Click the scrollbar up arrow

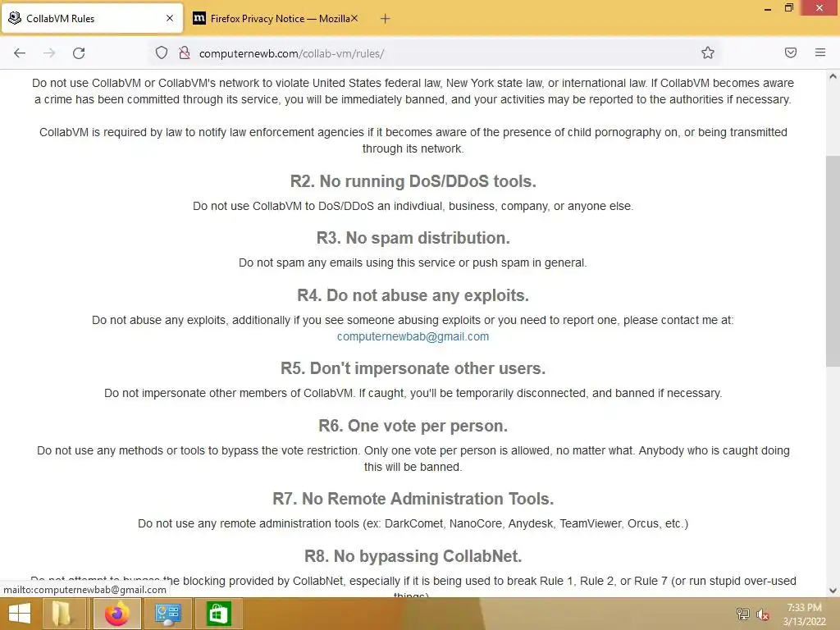[x=833, y=76]
